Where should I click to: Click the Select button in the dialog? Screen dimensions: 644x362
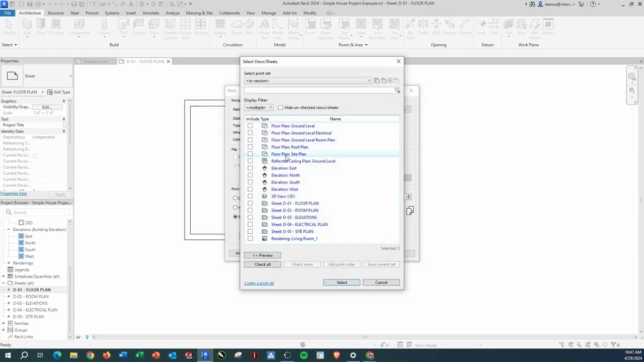click(342, 283)
